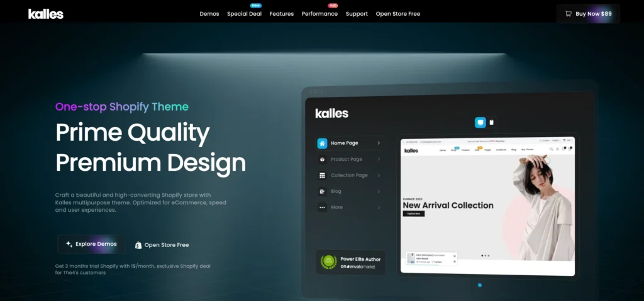Click the third slide dot in the preview banner
This screenshot has width=644, height=301.
coord(488,255)
